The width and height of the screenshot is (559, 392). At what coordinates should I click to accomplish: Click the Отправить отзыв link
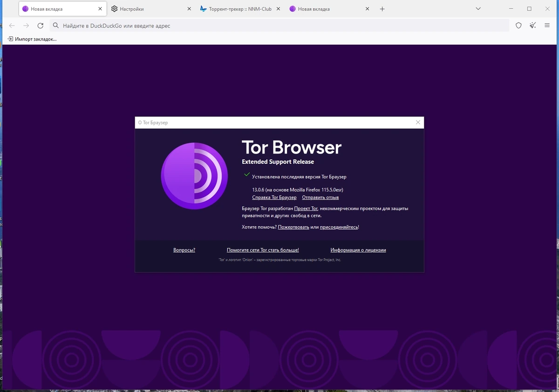tap(320, 197)
